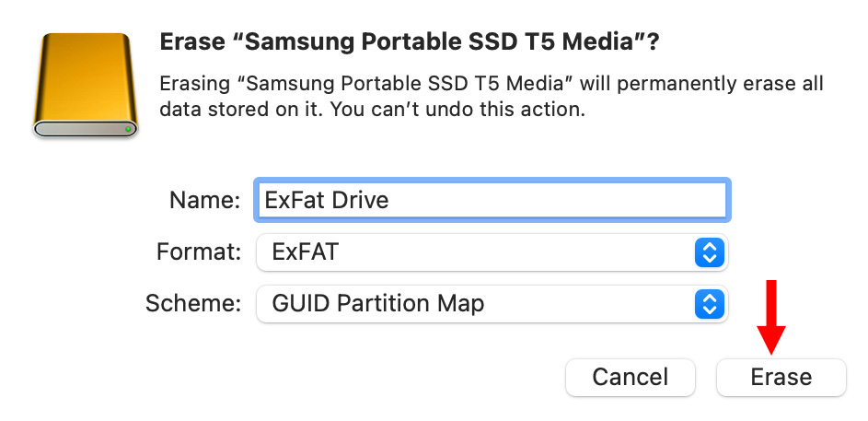Click the blue chevron arrows on Scheme popup
This screenshot has width=868, height=421.
pos(709,303)
